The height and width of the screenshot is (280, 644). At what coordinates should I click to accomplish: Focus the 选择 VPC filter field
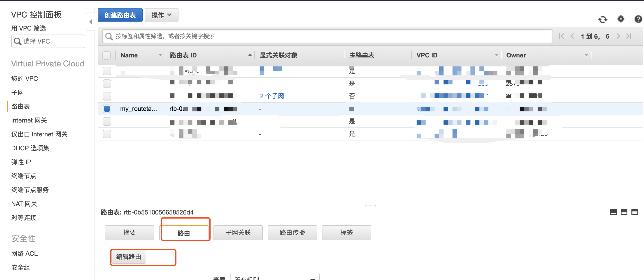[48, 41]
